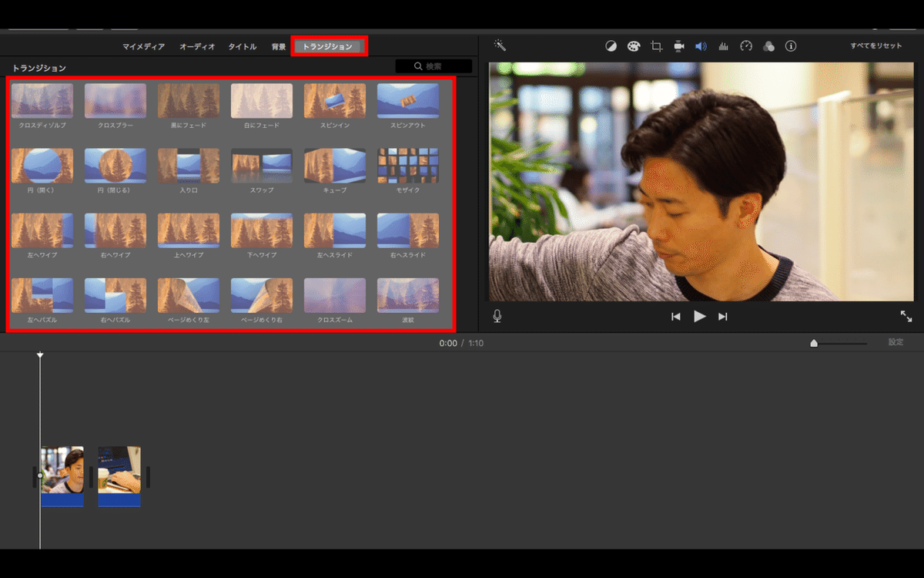Click the 0:00 / 1:10 time display

(461, 343)
